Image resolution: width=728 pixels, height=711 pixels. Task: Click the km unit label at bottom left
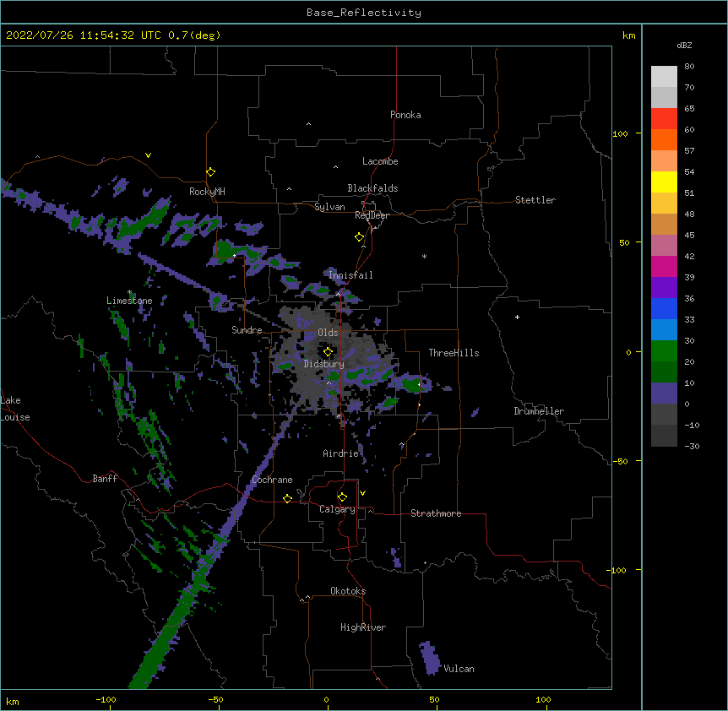coord(13,702)
